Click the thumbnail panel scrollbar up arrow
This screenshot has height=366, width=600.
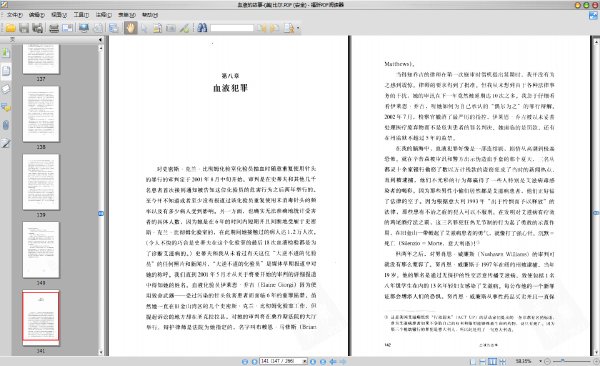coord(101,48)
